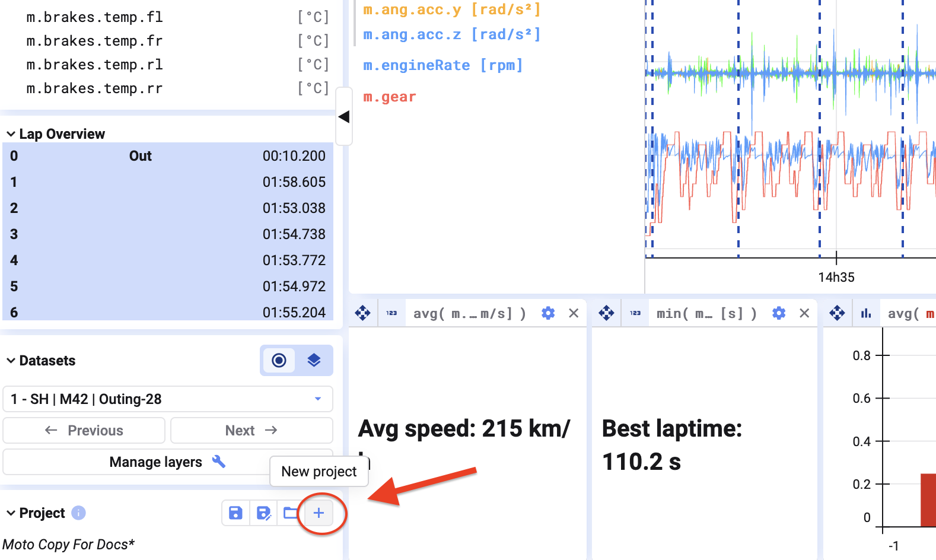Collapse the Lap Overview section
The width and height of the screenshot is (936, 560).
point(11,134)
